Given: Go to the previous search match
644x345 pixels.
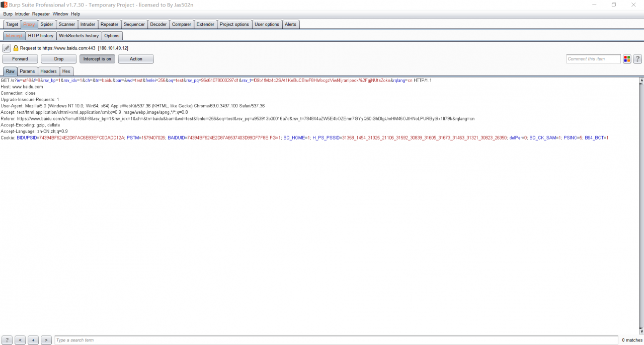Looking at the screenshot, I should [x=20, y=340].
